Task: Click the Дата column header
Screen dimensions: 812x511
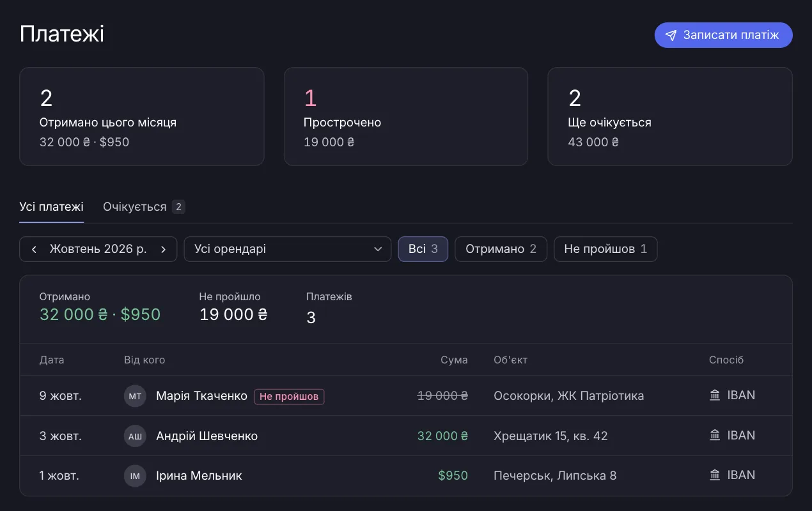Action: coord(52,360)
